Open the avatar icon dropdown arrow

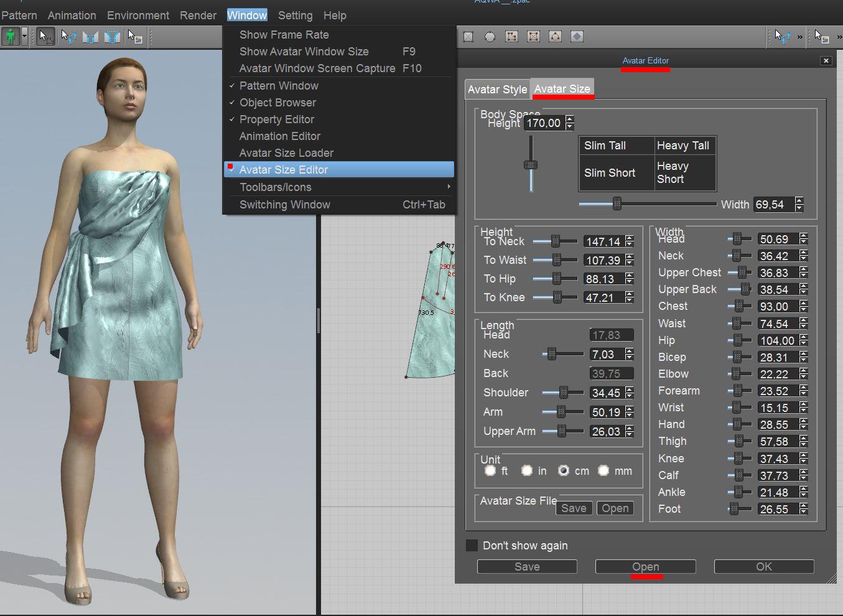click(x=24, y=37)
